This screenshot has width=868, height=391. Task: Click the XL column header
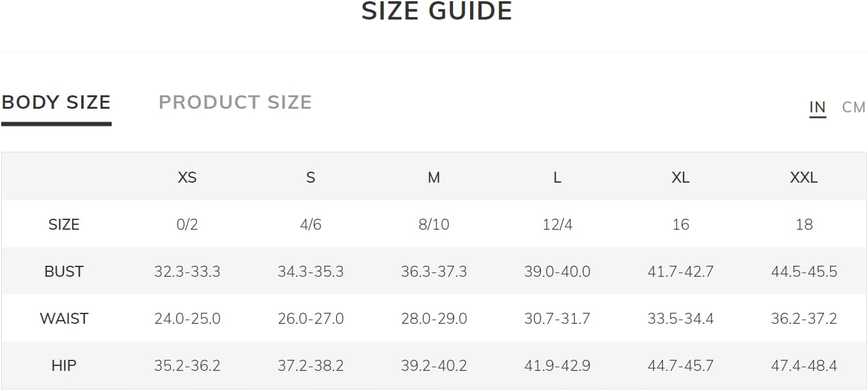[681, 178]
